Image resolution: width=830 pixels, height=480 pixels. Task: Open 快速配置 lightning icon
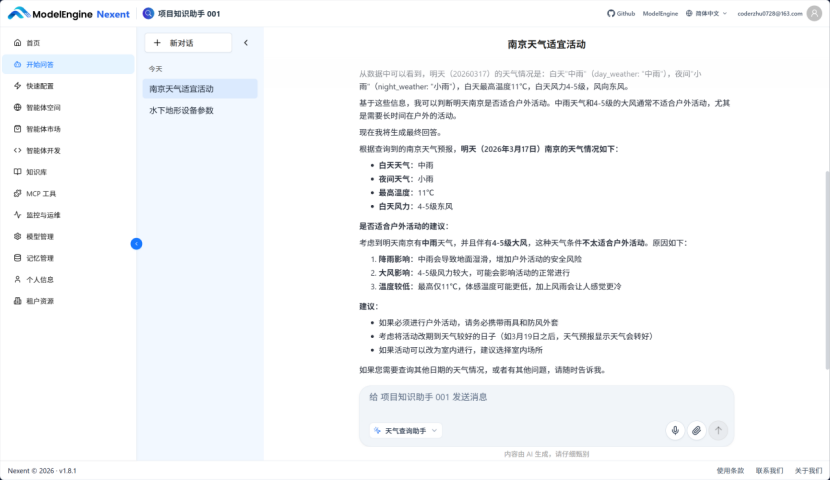click(x=17, y=86)
